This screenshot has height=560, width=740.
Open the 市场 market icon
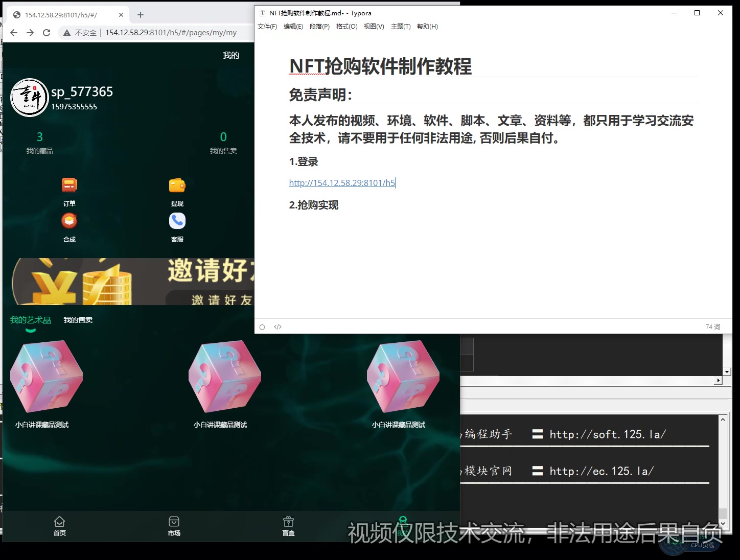pyautogui.click(x=174, y=526)
